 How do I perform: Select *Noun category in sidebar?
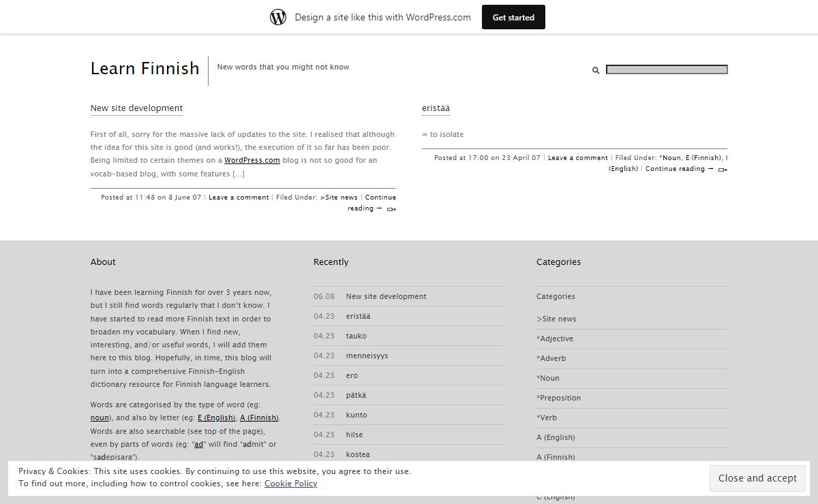(548, 378)
